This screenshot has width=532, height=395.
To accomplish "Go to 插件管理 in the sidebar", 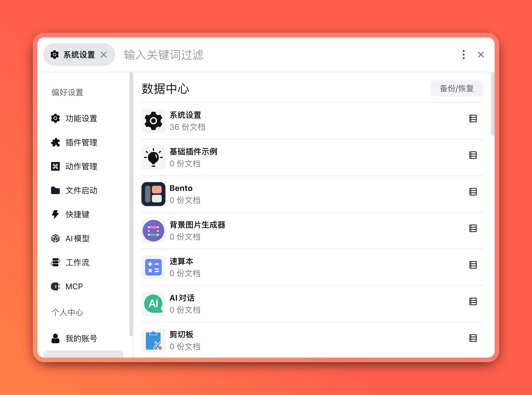I will pos(83,142).
